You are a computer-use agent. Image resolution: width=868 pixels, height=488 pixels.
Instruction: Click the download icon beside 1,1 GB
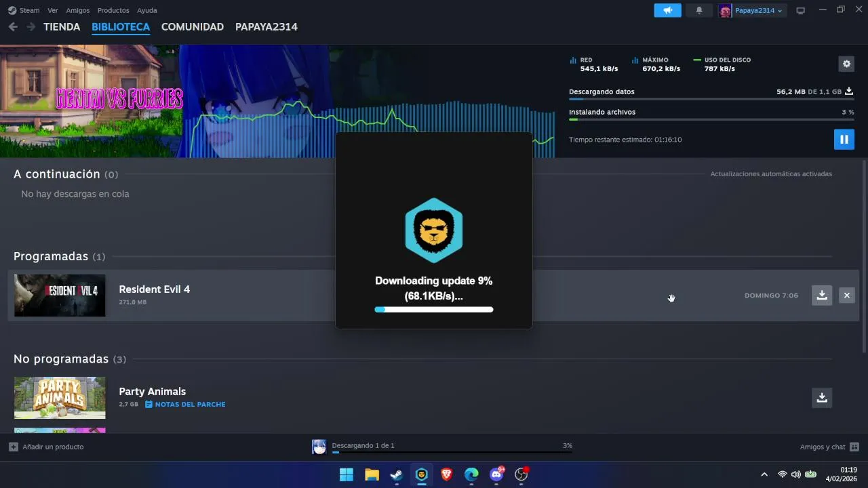tap(849, 91)
